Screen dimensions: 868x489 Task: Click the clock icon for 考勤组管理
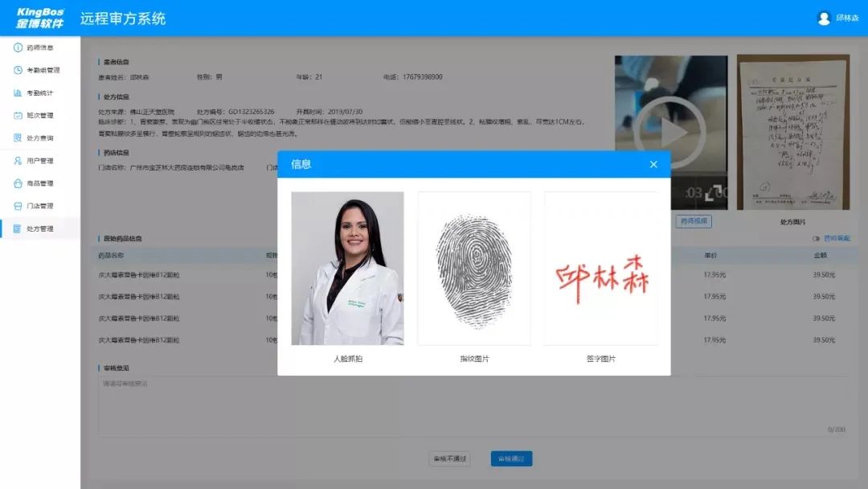tap(18, 70)
